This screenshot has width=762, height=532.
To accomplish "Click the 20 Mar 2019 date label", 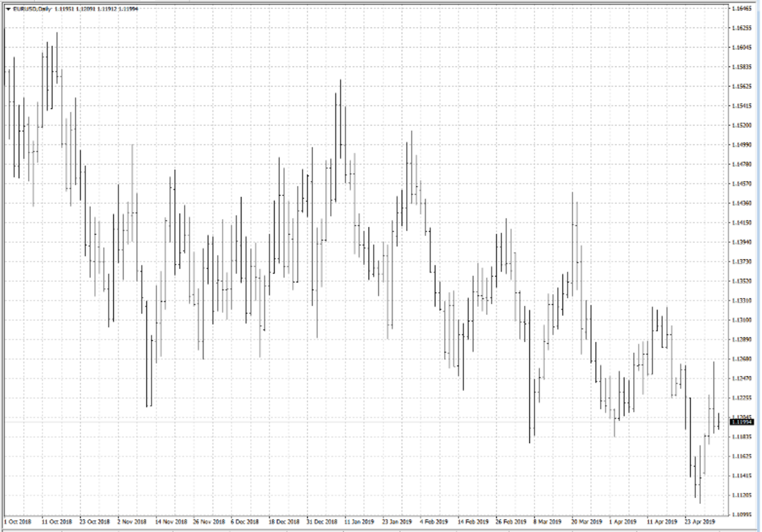I will pos(586,522).
